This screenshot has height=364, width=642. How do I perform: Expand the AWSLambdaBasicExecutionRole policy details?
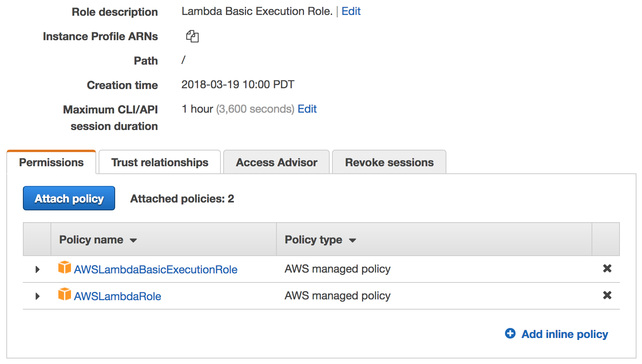pos(37,269)
